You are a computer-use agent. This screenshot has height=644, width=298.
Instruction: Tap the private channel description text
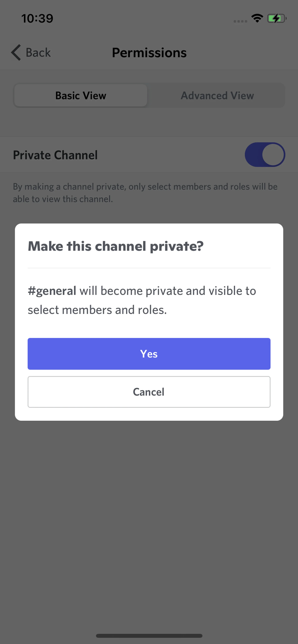click(145, 193)
